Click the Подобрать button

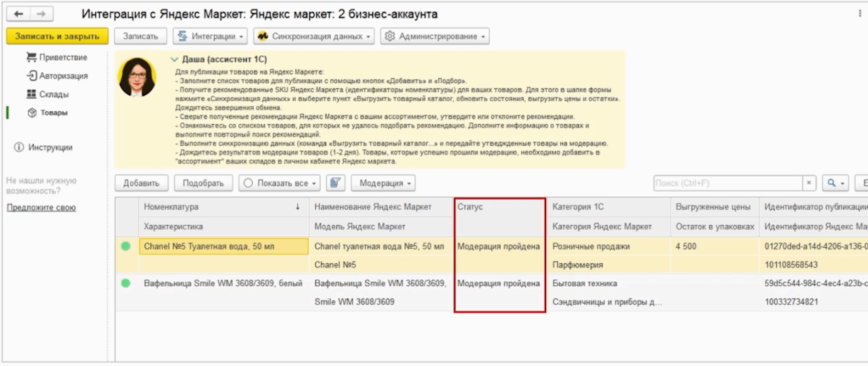coord(203,183)
